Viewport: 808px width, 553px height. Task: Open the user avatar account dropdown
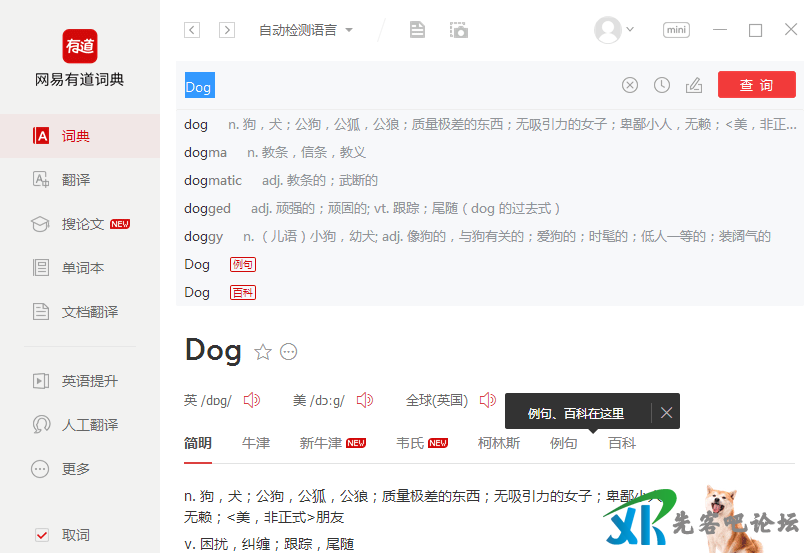[614, 30]
